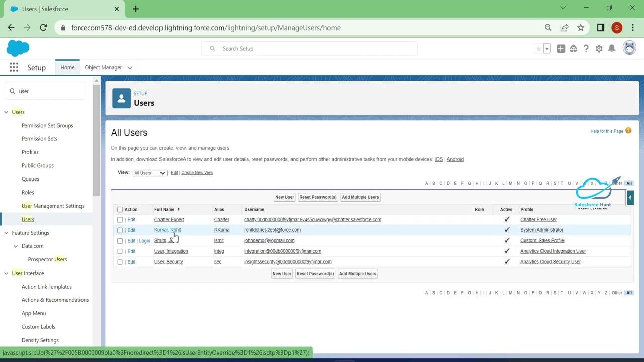Go back in browser history
The image size is (644, 362).
click(x=11, y=28)
